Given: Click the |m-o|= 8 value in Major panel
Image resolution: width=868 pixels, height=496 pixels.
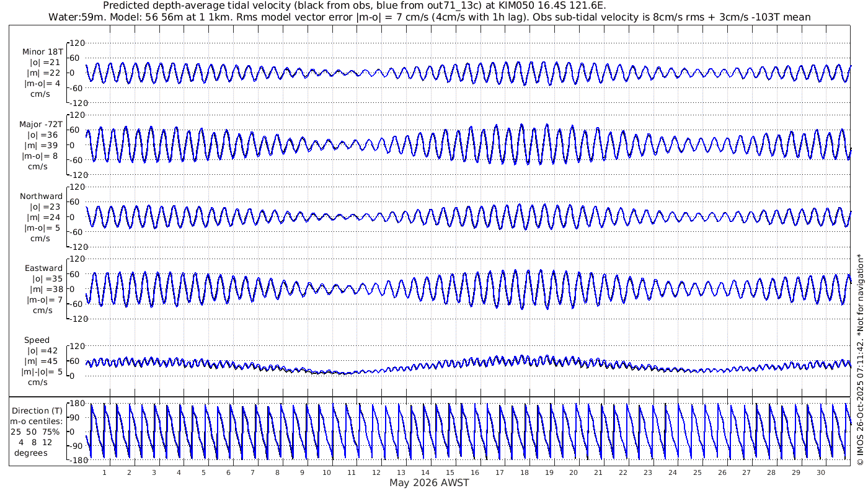Looking at the screenshot, I should tap(42, 156).
